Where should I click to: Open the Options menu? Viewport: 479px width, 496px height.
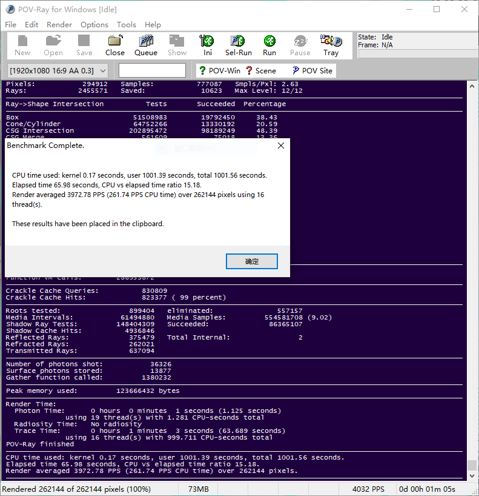(94, 25)
